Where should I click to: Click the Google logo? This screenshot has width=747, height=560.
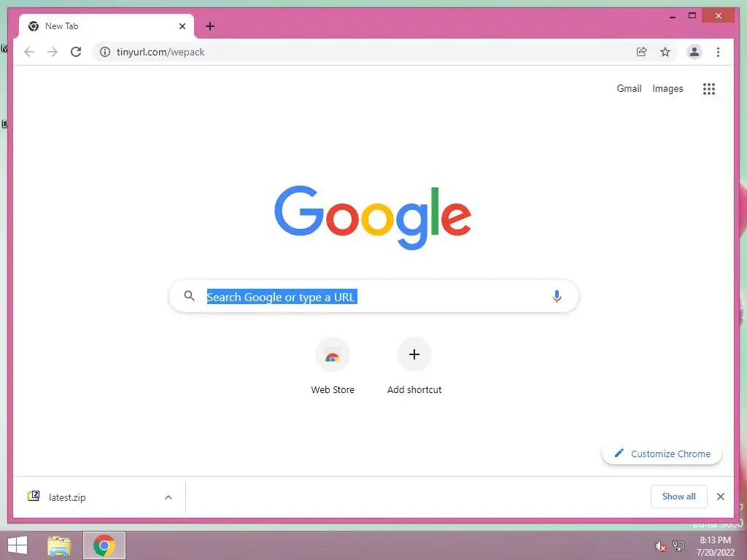pos(373,217)
